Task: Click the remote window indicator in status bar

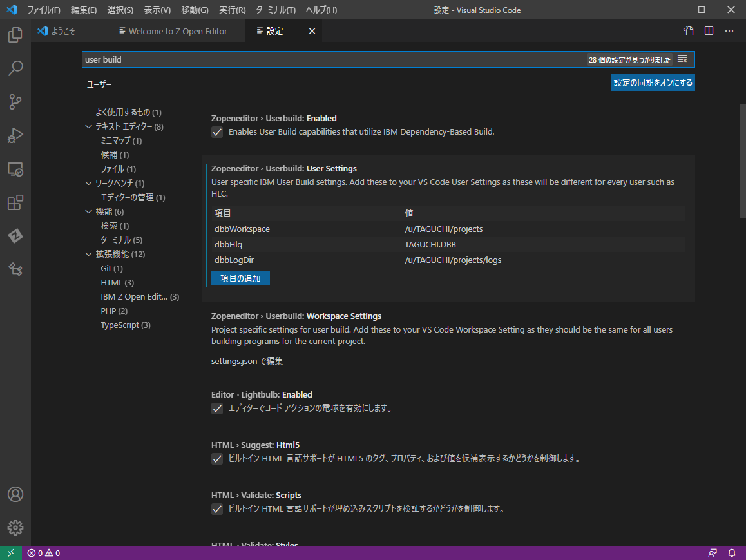Action: point(11,553)
